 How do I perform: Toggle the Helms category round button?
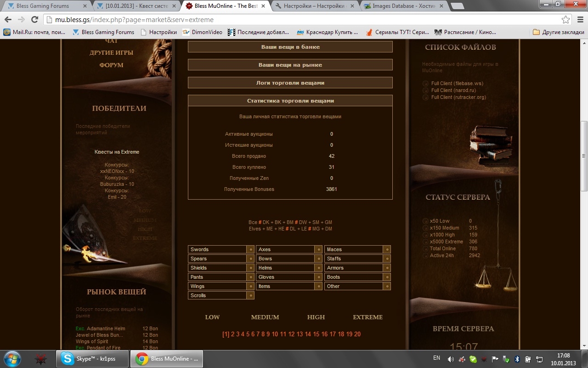click(318, 268)
